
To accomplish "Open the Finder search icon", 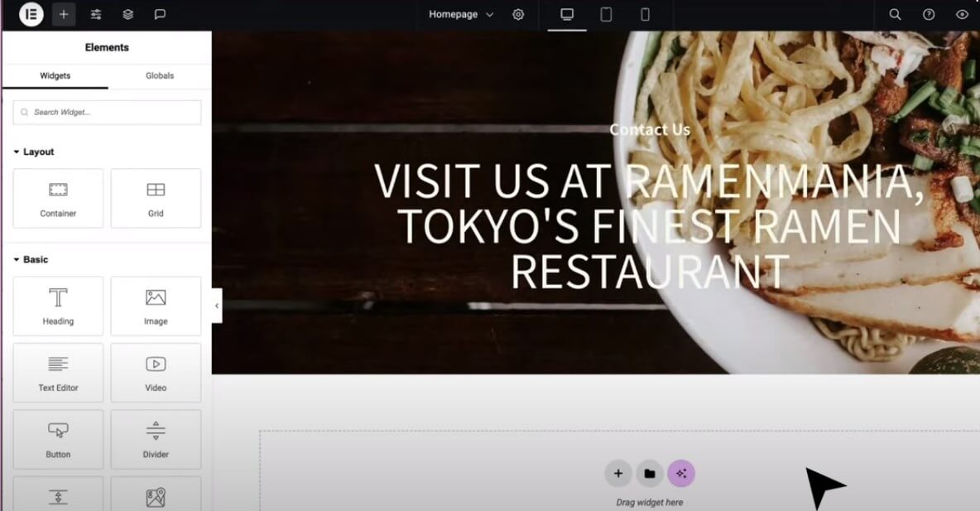I will click(x=895, y=14).
